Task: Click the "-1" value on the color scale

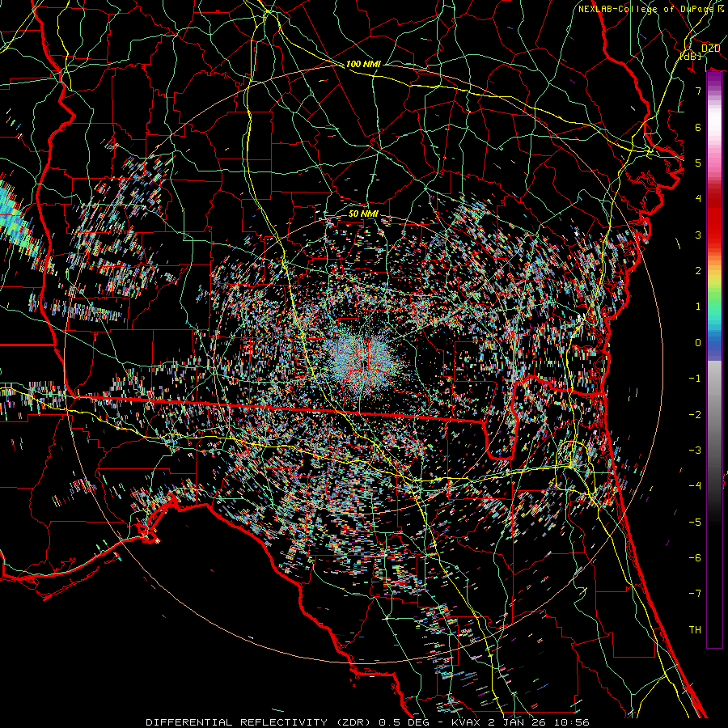Action: (x=695, y=379)
